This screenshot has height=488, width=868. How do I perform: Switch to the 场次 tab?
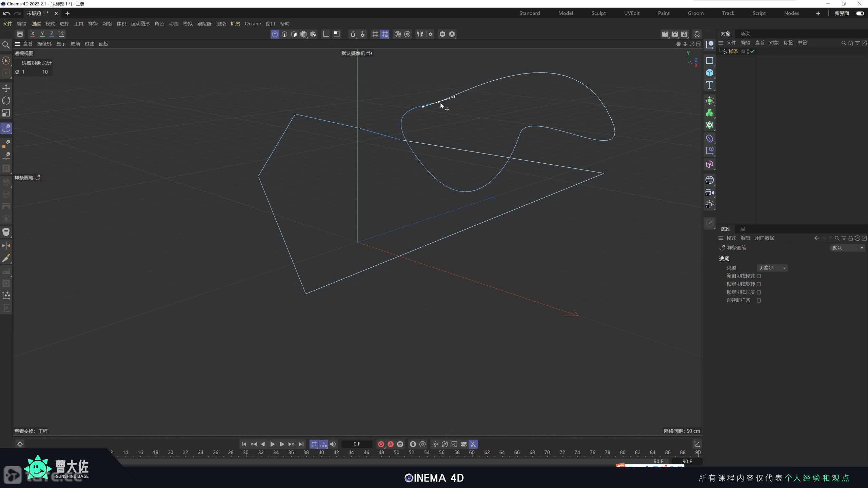click(x=745, y=34)
